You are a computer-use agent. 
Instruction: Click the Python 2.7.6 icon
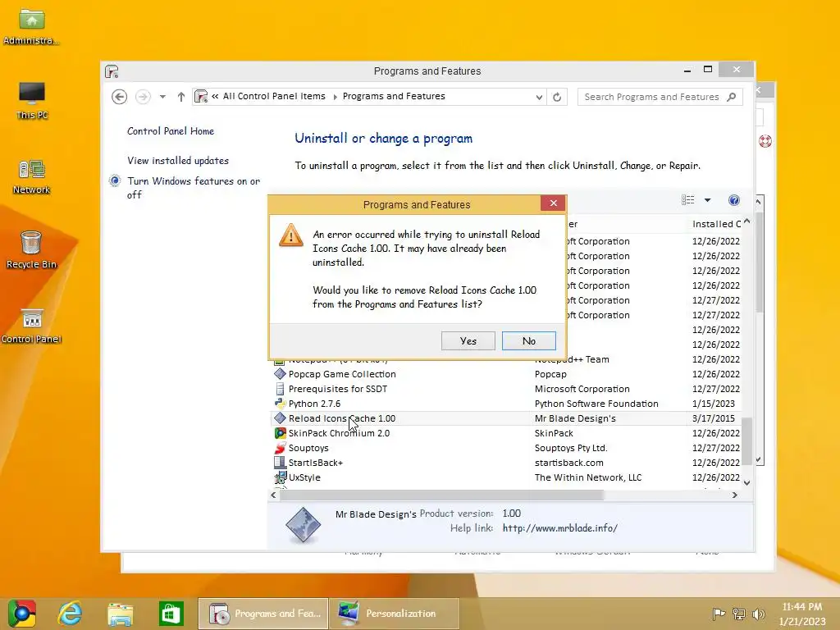(x=280, y=404)
